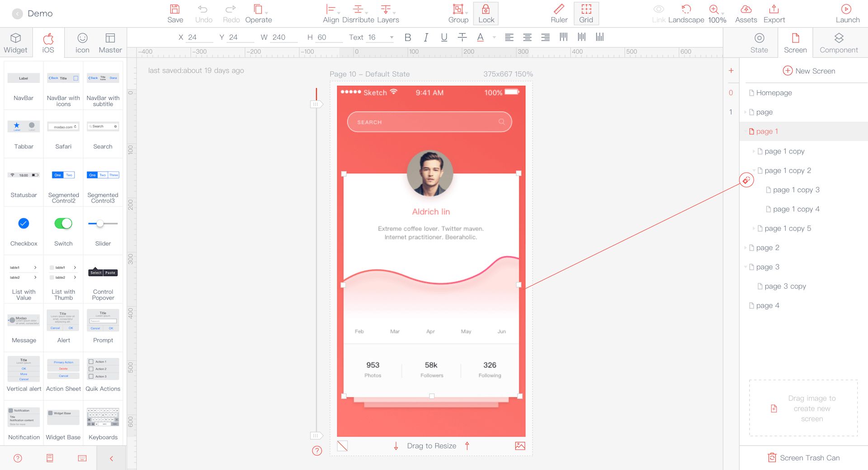Switch canvas to Landscape orientation

tap(686, 13)
